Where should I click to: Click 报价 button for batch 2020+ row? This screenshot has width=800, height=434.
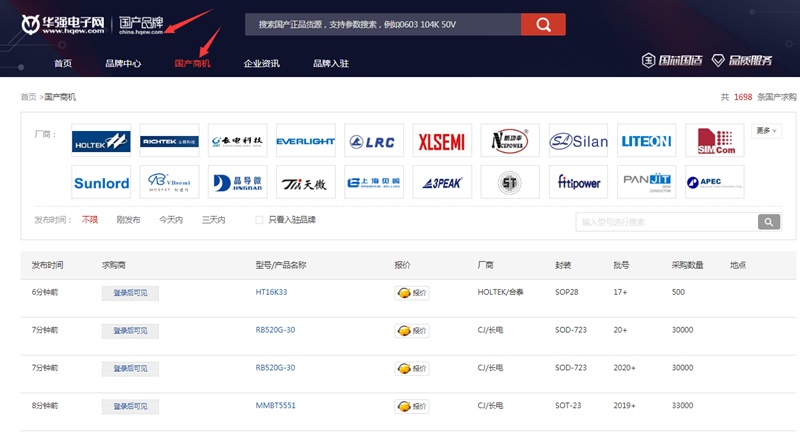tap(412, 368)
